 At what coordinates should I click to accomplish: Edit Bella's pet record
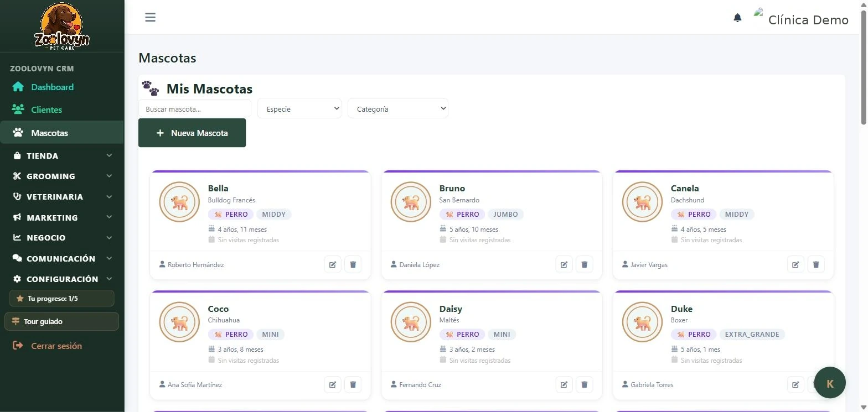tap(333, 264)
